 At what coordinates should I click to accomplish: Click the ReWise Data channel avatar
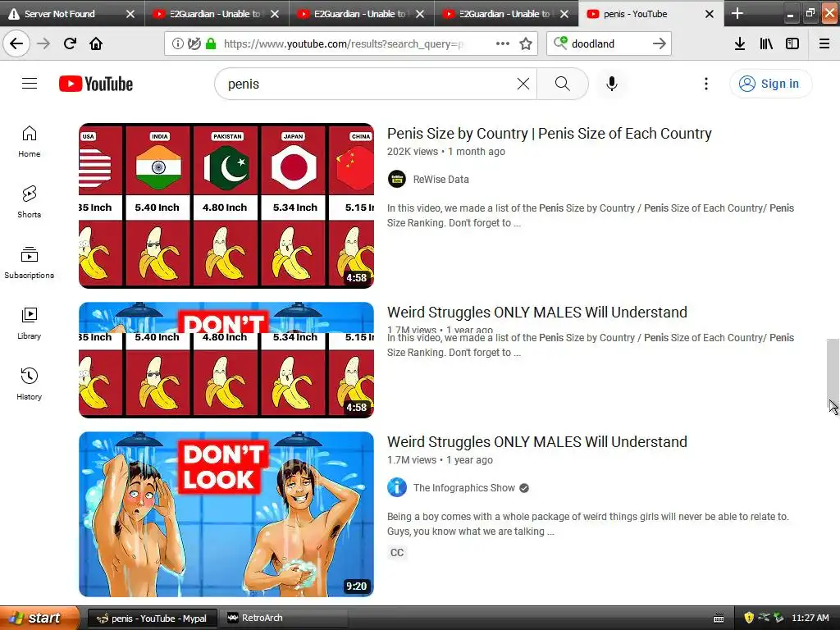[397, 180]
